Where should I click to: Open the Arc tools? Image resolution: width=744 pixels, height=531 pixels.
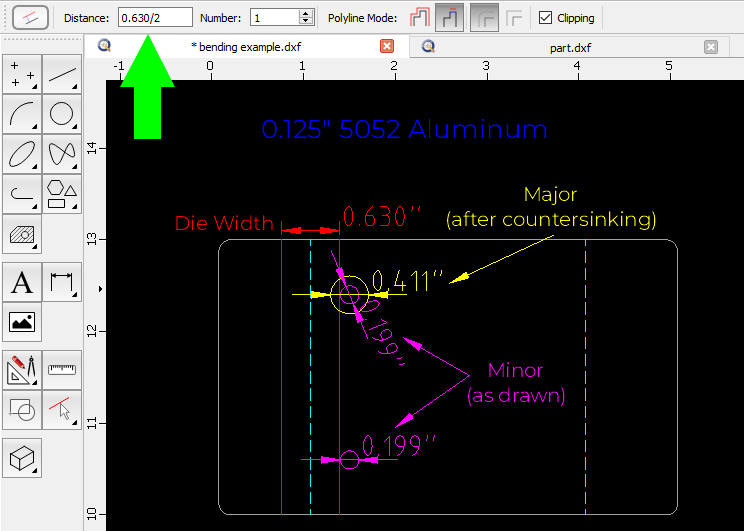(22, 114)
